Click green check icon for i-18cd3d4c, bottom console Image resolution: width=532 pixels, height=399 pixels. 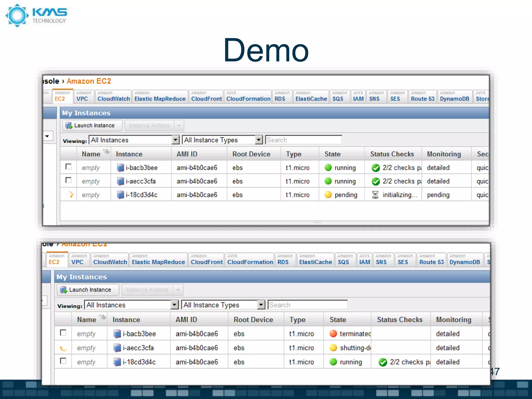(383, 362)
